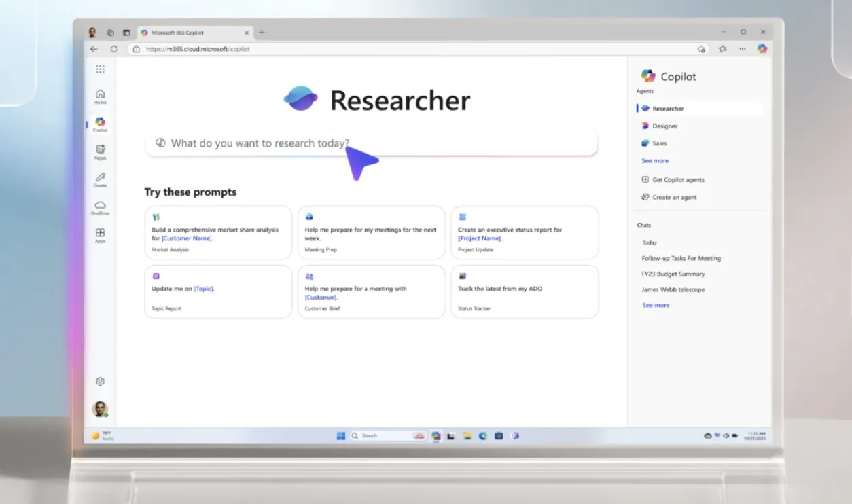Screen dimensions: 852x504
Task: Open File Explorer from the taskbar
Action: pos(467,436)
